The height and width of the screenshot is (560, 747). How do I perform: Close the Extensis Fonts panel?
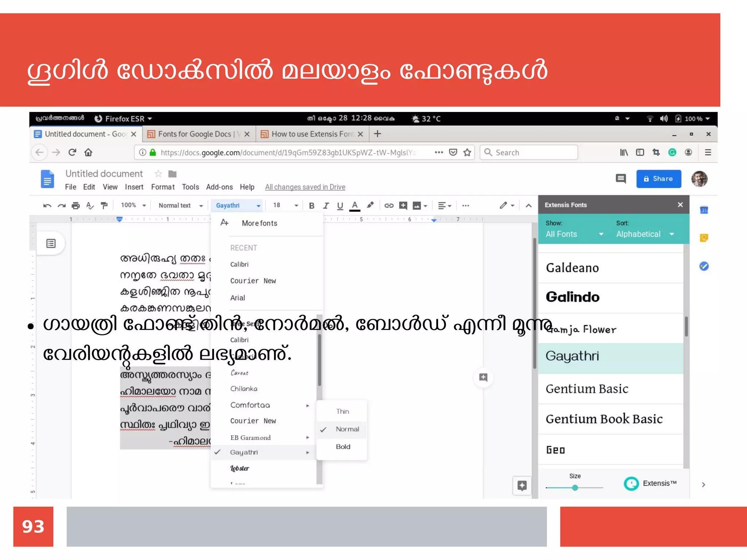[680, 205]
